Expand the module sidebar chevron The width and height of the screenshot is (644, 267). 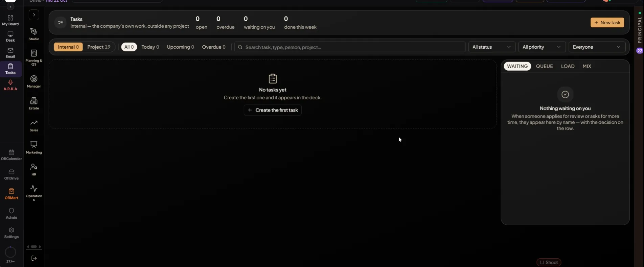pyautogui.click(x=34, y=15)
